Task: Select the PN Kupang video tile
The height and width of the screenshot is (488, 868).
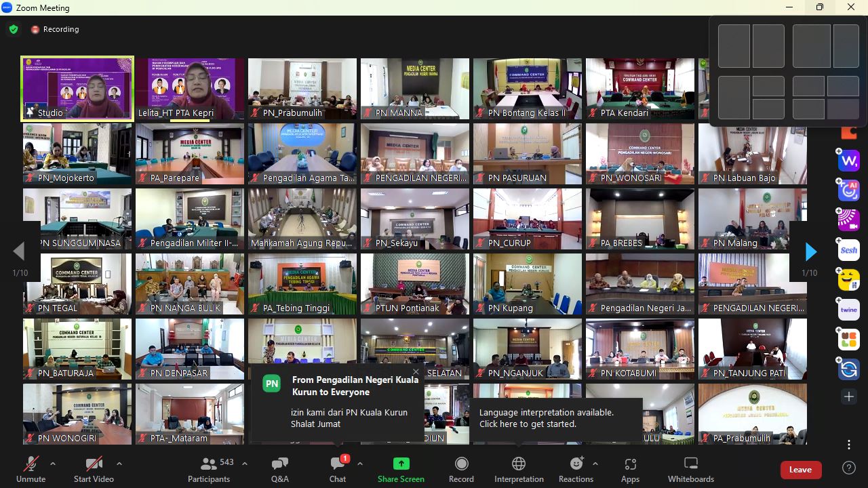Action: click(527, 284)
